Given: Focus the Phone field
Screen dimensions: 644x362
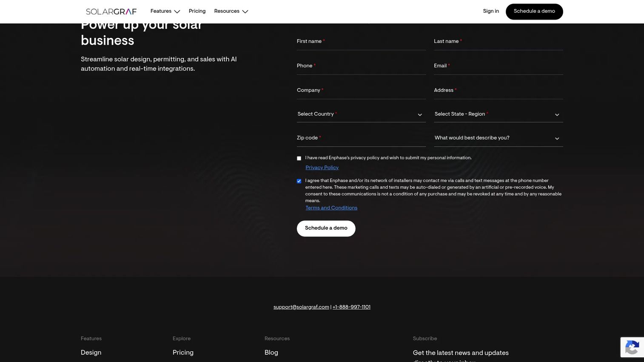Looking at the screenshot, I should [361, 66].
